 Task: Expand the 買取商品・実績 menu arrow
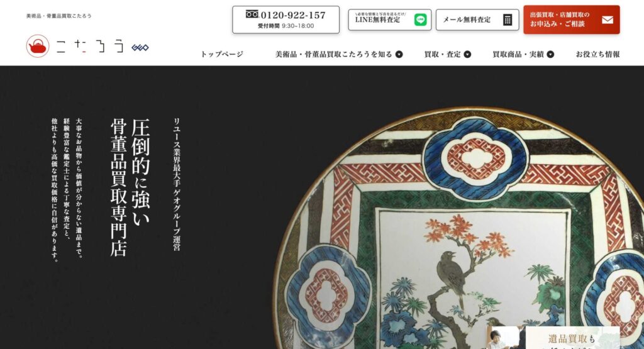point(550,54)
